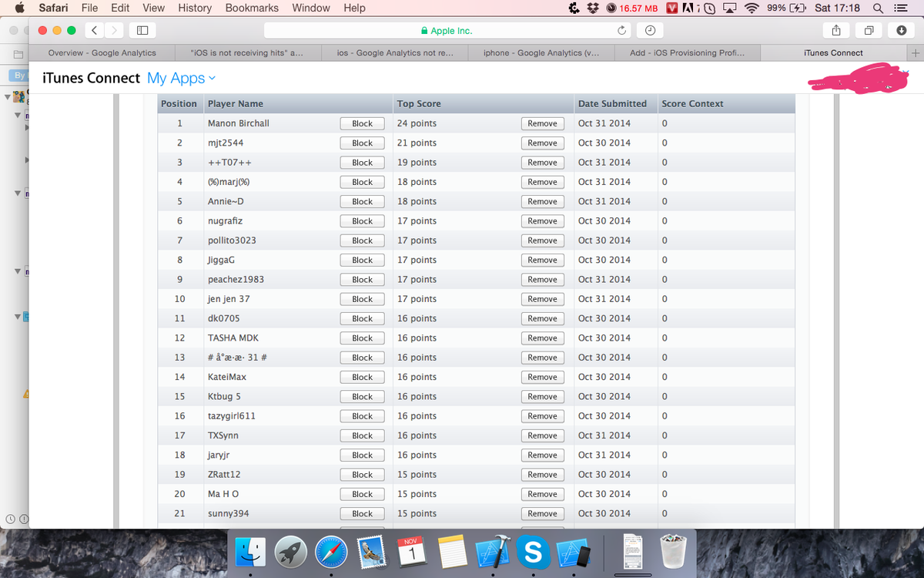Select the "iOS is not receiving hits" tab

click(246, 53)
